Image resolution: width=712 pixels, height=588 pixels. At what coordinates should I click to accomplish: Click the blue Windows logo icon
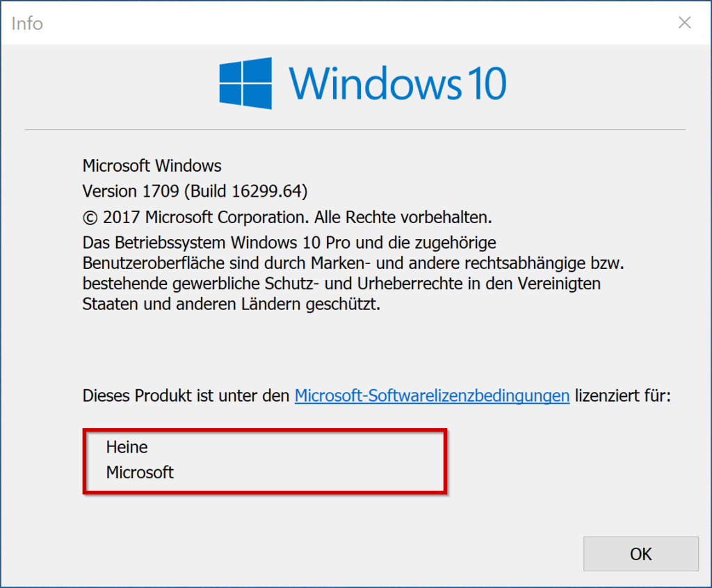[x=245, y=83]
